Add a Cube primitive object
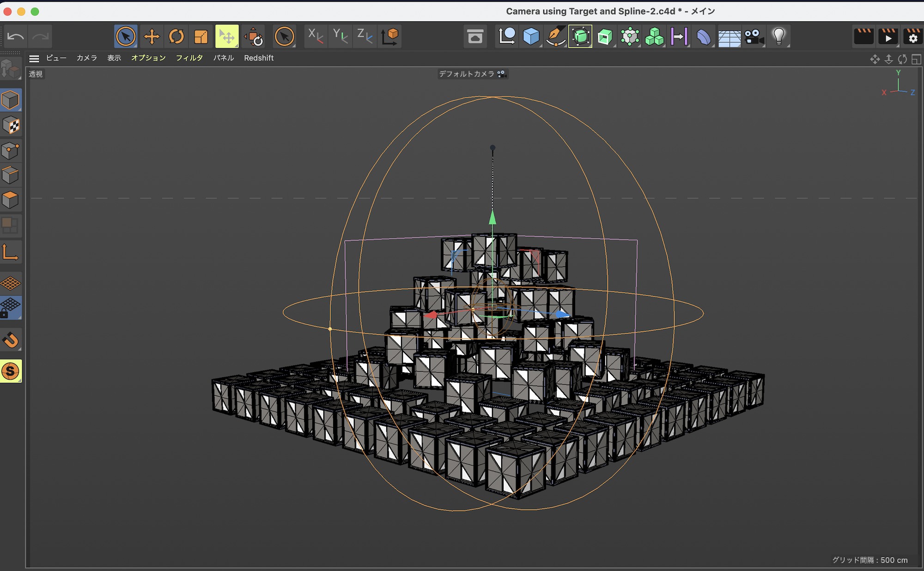Screen dimensions: 924x571 point(531,36)
